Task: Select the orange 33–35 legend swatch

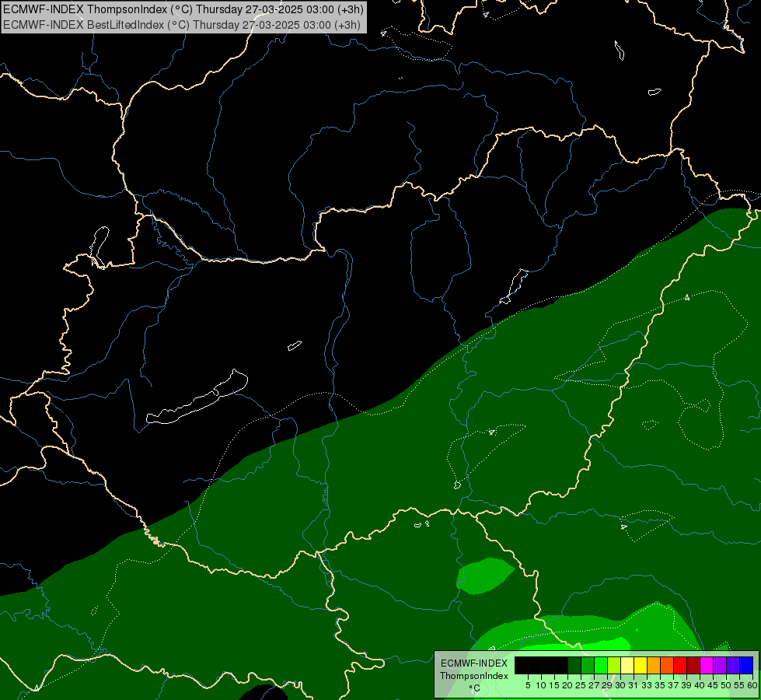Action: pyautogui.click(x=654, y=665)
